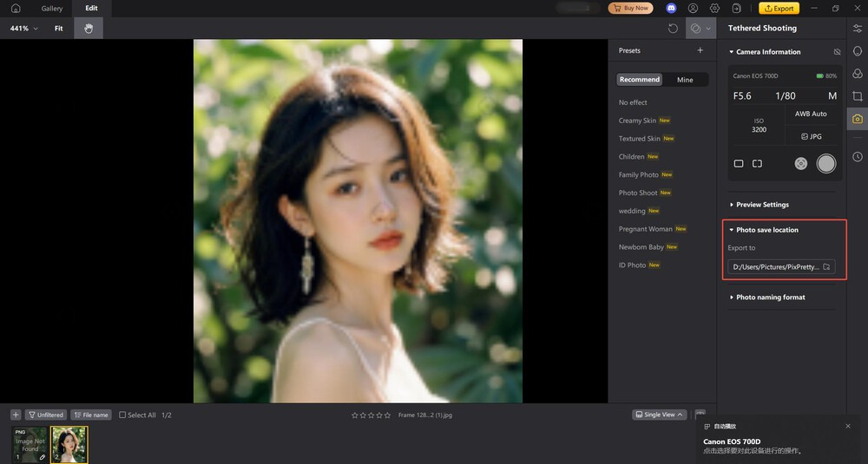
Task: Select the Hand pan tool
Action: point(88,29)
